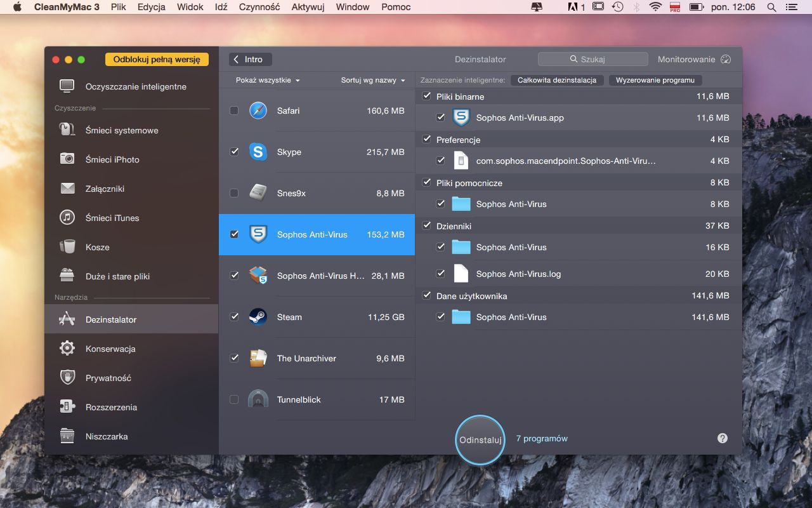
Task: Open the Pomoc menu
Action: point(396,7)
